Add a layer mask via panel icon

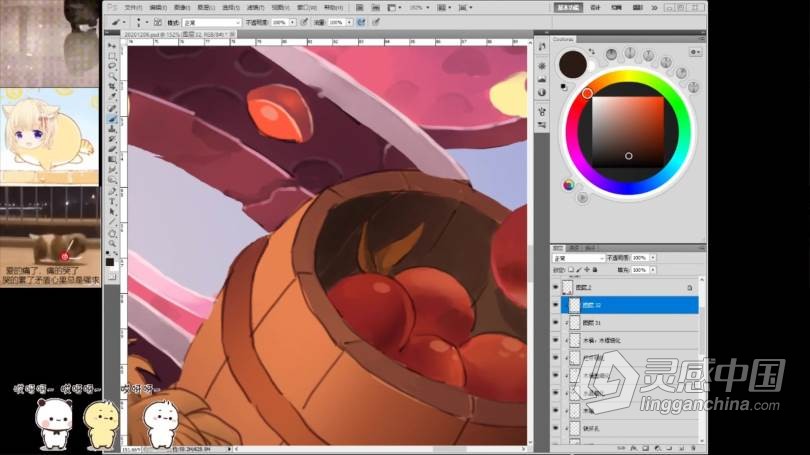(645, 448)
